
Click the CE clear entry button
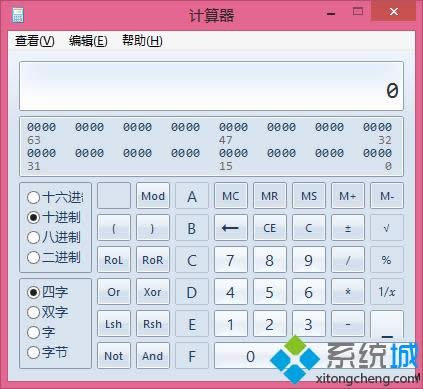tap(270, 228)
